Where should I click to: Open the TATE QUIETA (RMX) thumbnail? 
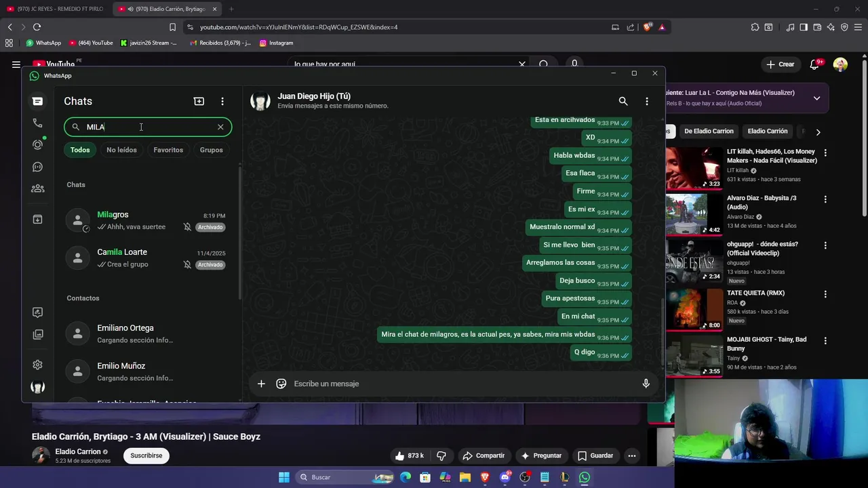coord(694,309)
